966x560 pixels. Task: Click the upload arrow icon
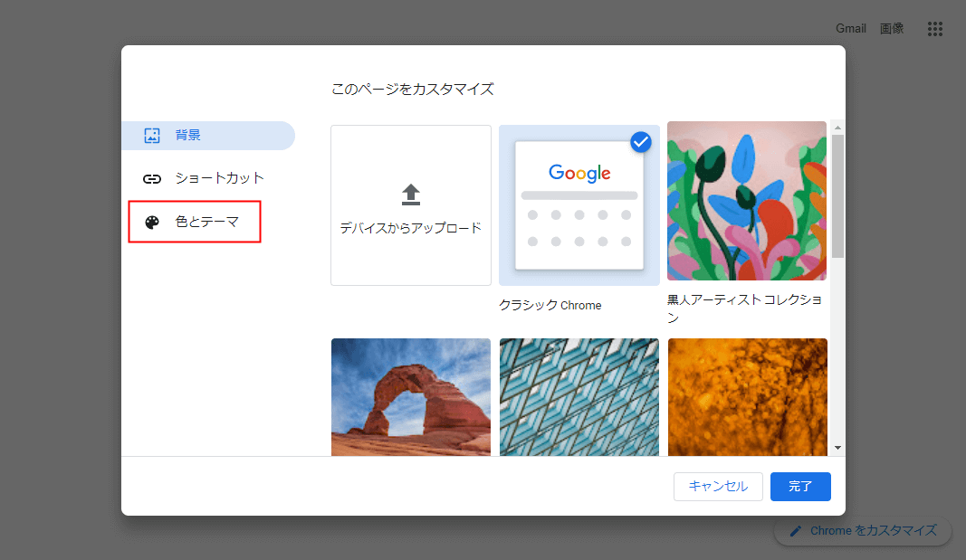pos(411,195)
